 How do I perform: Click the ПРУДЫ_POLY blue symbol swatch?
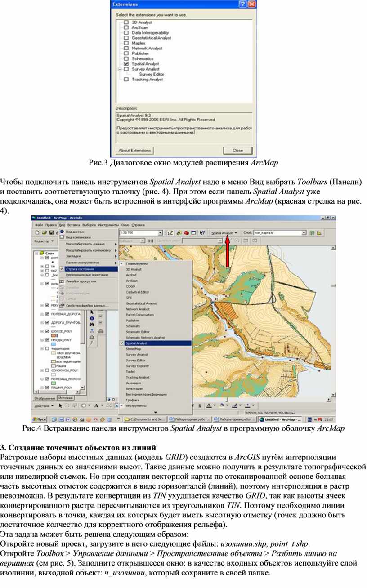coord(54,344)
